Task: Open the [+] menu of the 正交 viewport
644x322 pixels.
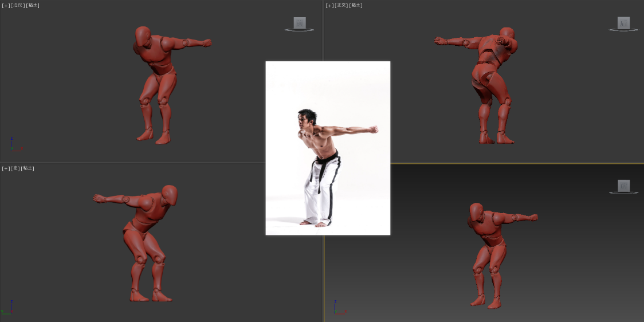Action: (329, 5)
